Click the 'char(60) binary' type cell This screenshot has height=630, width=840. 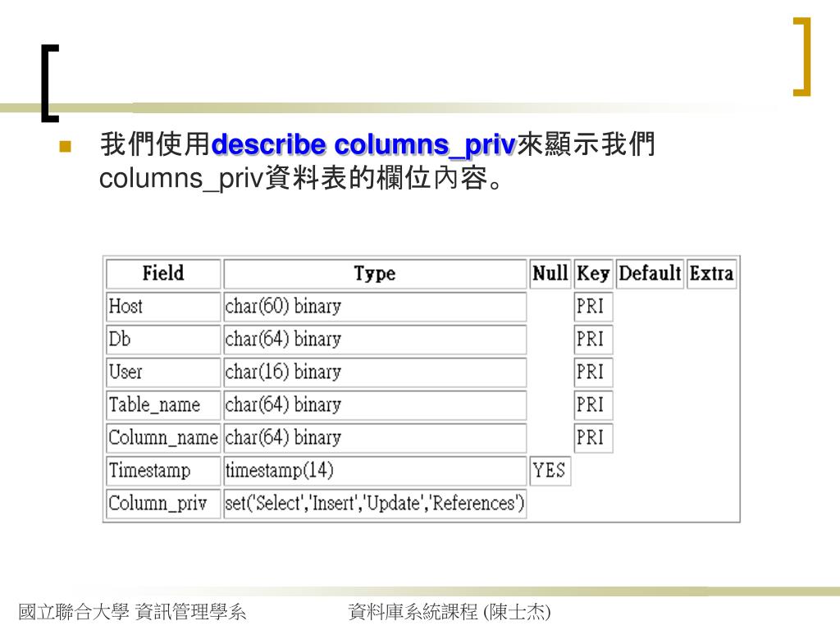click(x=375, y=307)
